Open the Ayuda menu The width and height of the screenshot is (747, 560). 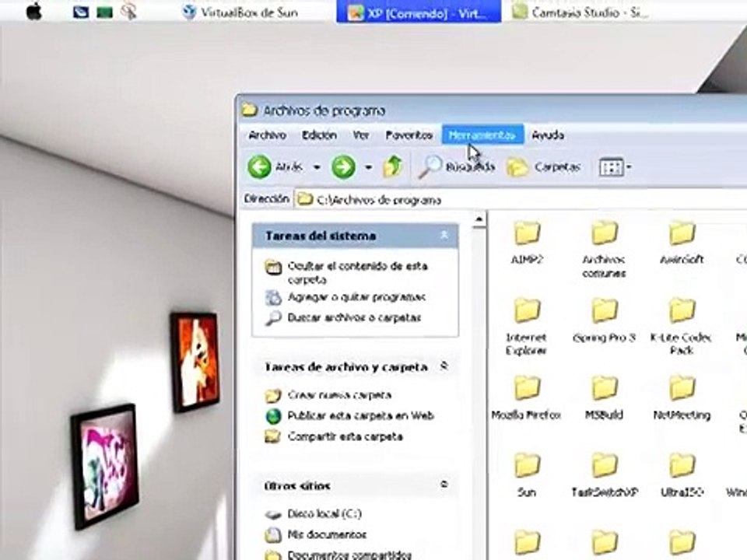548,135
